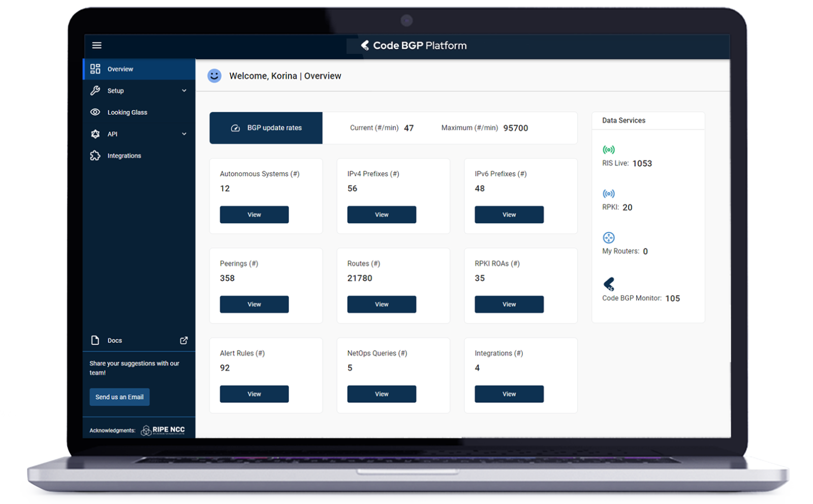Click View under Alert Rules

(x=254, y=394)
